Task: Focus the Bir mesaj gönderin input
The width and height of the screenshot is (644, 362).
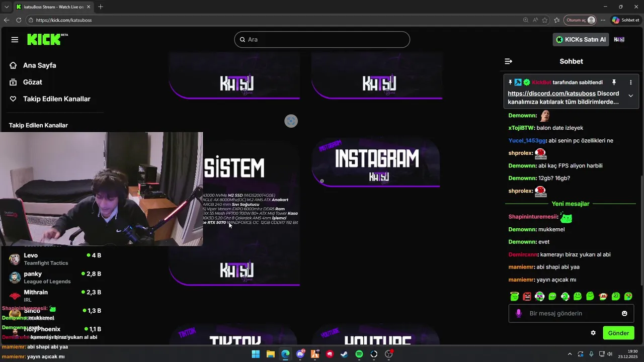Action: [x=571, y=313]
